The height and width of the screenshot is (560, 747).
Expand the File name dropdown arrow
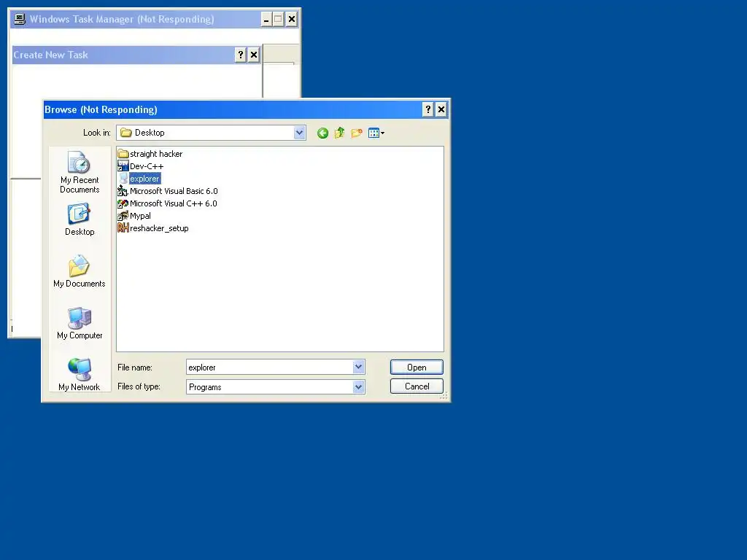[359, 367]
